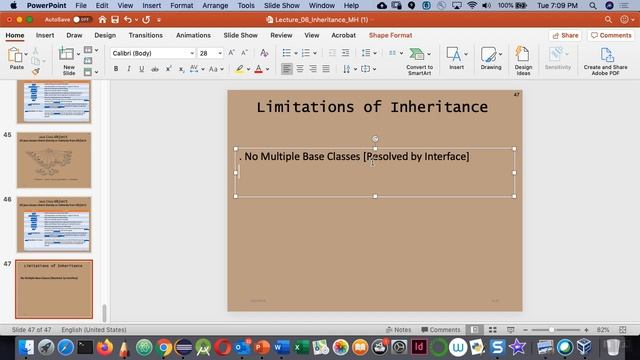Open Google Chrome from the Dock
Image resolution: width=640 pixels, height=360 pixels.
[x=164, y=347]
